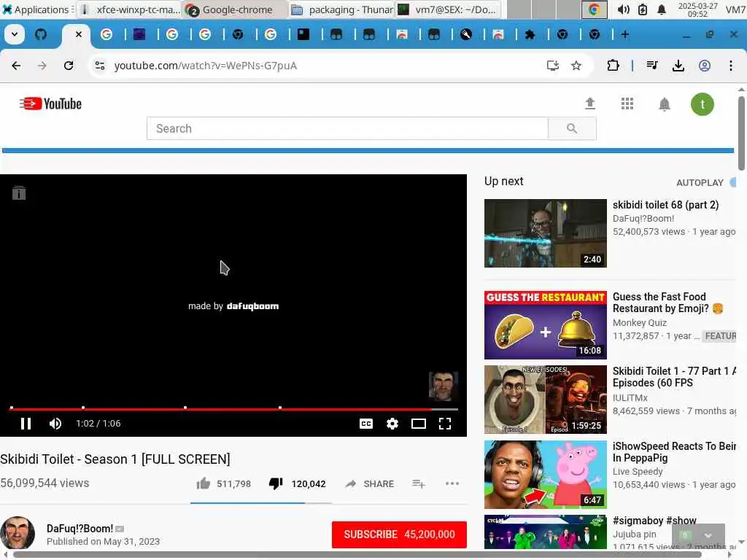Go to YouTube home via logo
The width and height of the screenshot is (747, 560).
click(50, 104)
